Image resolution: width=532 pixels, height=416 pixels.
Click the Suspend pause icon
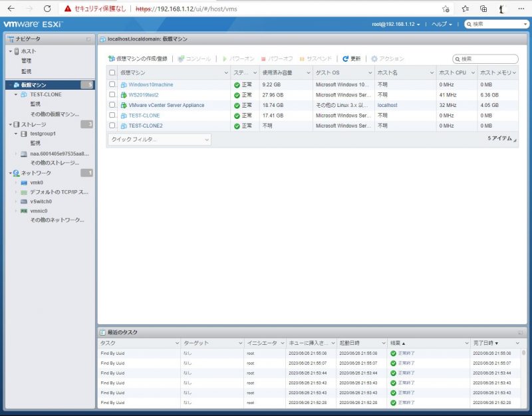(x=302, y=59)
